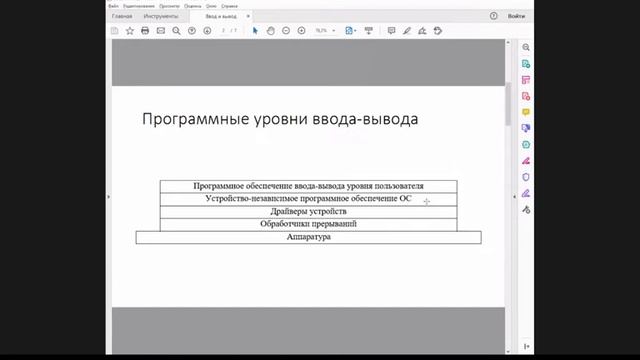
Task: Open the search tool in the right sidebar
Action: tap(526, 47)
